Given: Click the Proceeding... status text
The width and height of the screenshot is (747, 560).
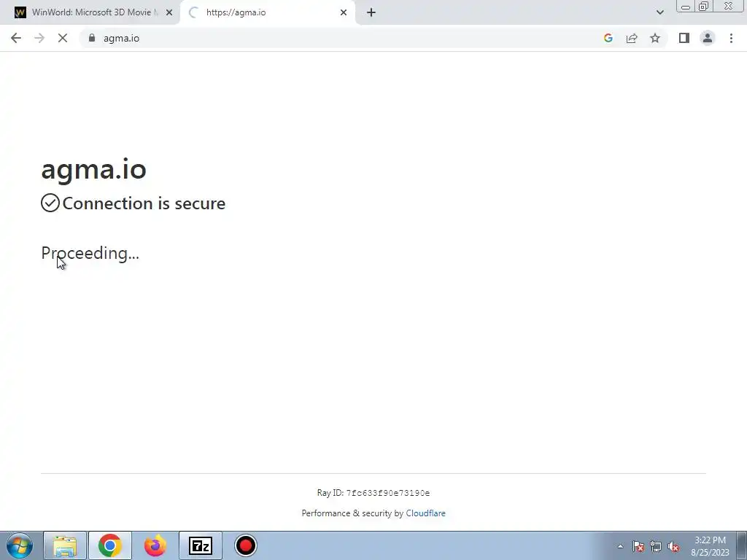Looking at the screenshot, I should (x=90, y=253).
